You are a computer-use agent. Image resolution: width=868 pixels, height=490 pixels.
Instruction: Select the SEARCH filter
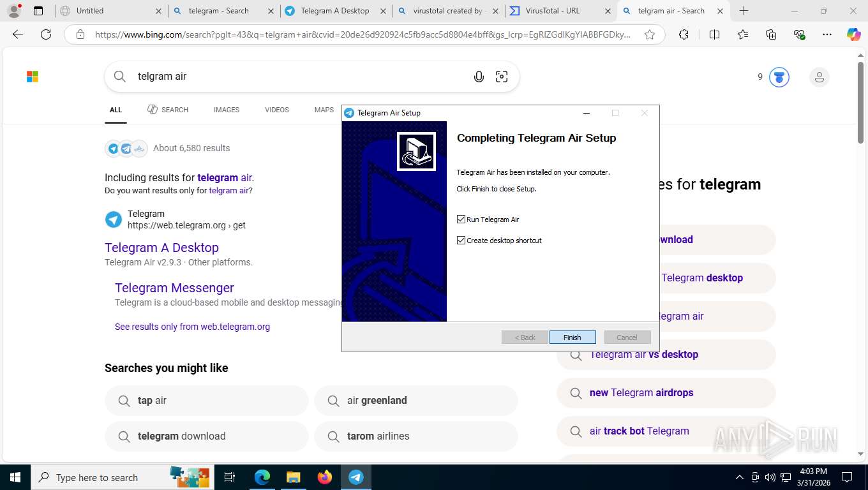168,110
